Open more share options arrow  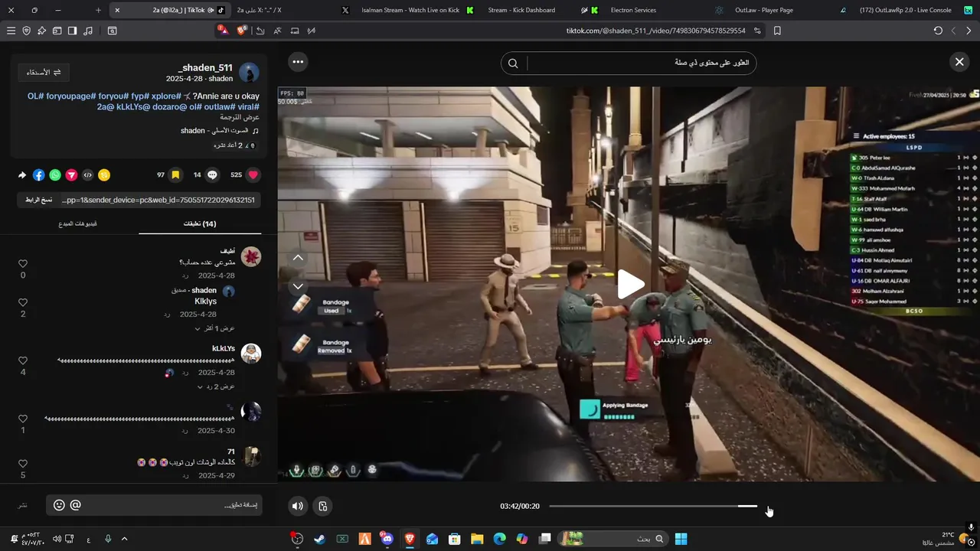pos(22,175)
